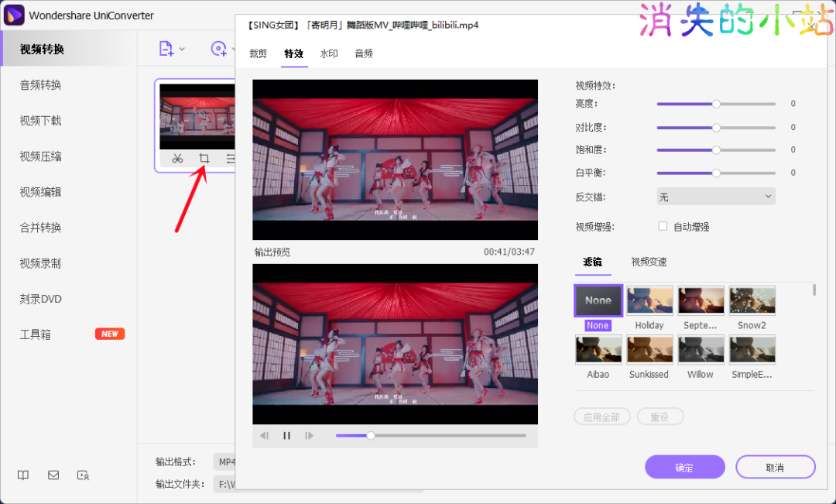Cancel with the 取消 button
This screenshot has width=836, height=504.
pos(775,467)
